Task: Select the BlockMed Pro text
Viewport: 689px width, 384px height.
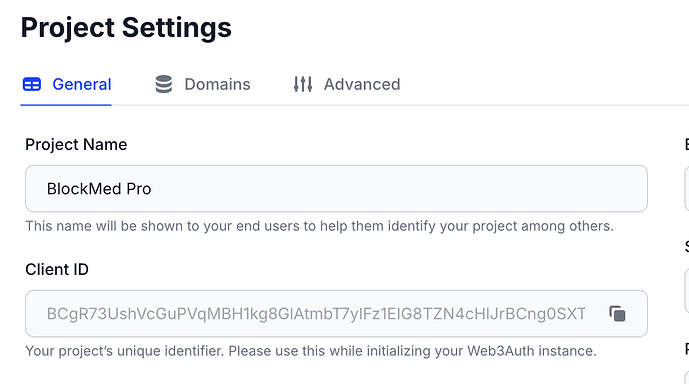Action: pyautogui.click(x=99, y=189)
